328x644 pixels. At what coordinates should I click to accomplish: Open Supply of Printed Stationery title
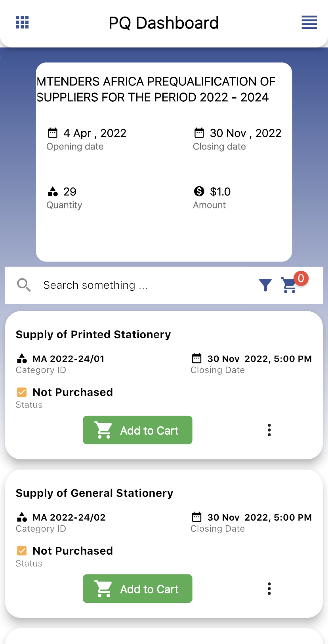[x=93, y=335]
